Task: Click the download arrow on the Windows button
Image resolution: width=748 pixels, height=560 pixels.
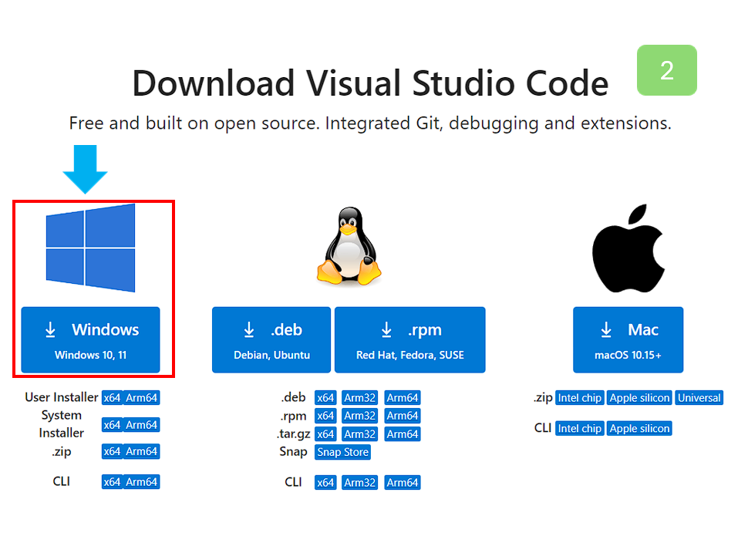Action: click(x=50, y=329)
